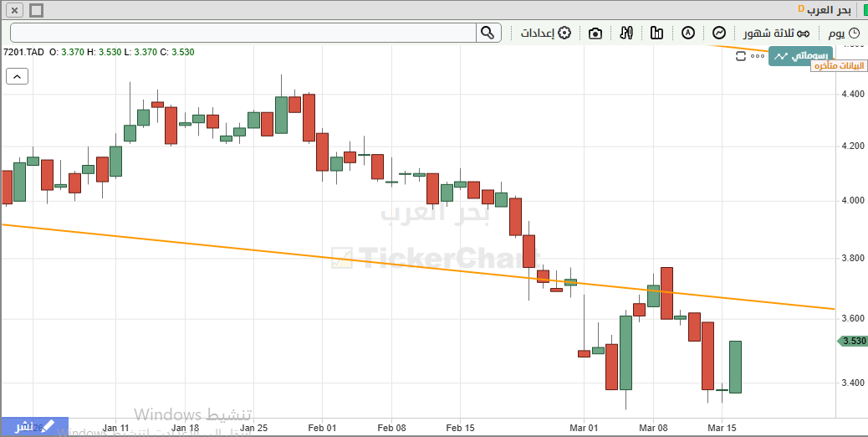Image resolution: width=868 pixels, height=437 pixels.
Task: Collapse the legend with the chevron-up button
Action: coord(17,76)
